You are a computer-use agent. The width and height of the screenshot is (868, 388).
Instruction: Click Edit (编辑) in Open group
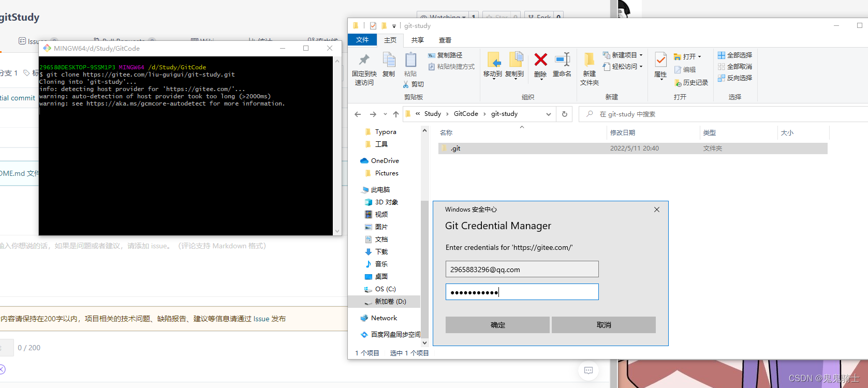685,70
